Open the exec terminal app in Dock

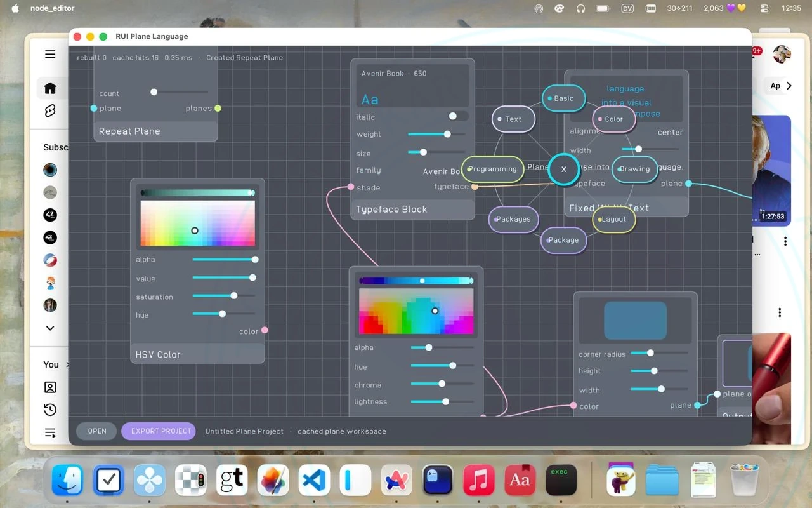tap(561, 479)
